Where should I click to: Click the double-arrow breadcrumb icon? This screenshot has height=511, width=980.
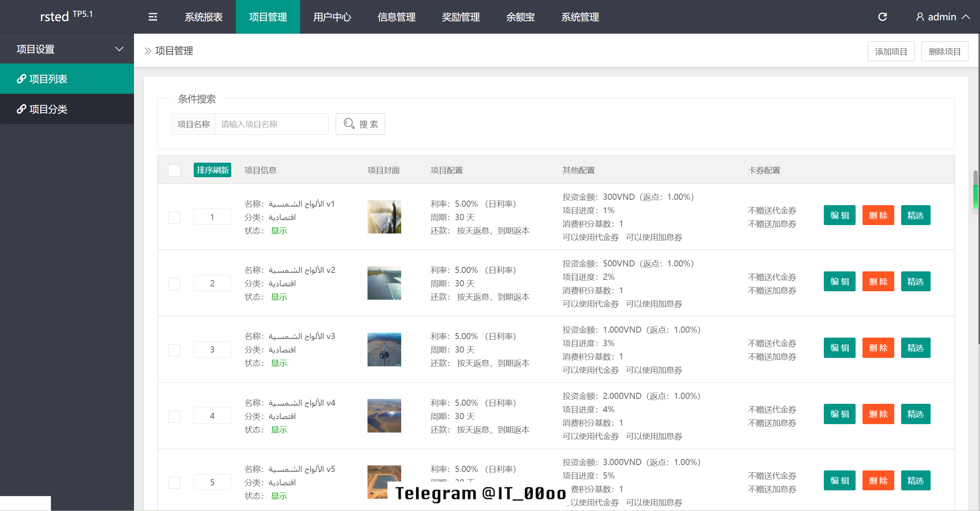tap(148, 51)
